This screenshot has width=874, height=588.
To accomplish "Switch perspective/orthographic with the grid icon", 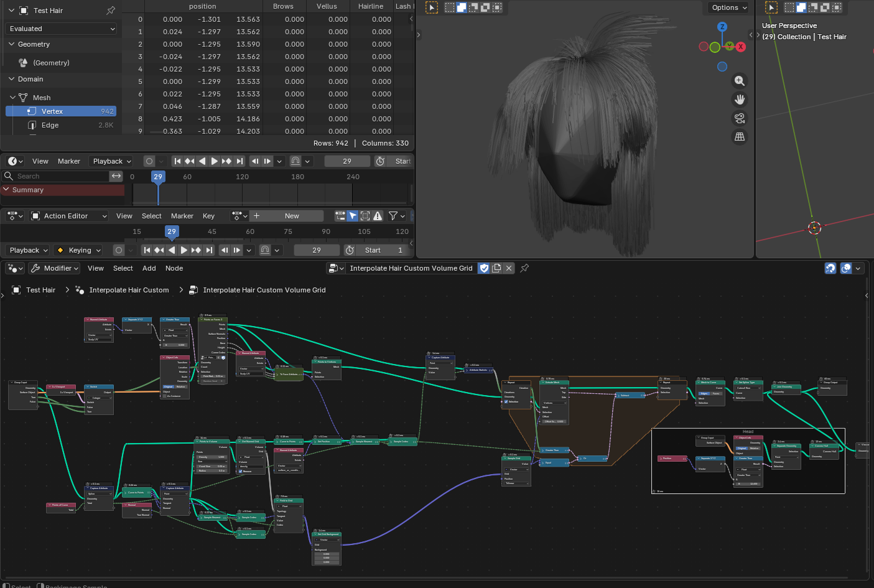I will (740, 137).
